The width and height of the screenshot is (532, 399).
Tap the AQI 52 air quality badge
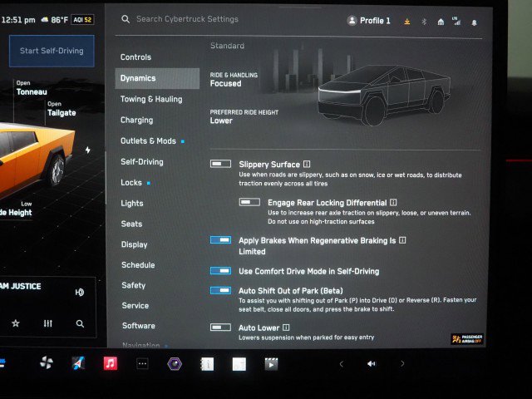pyautogui.click(x=82, y=20)
